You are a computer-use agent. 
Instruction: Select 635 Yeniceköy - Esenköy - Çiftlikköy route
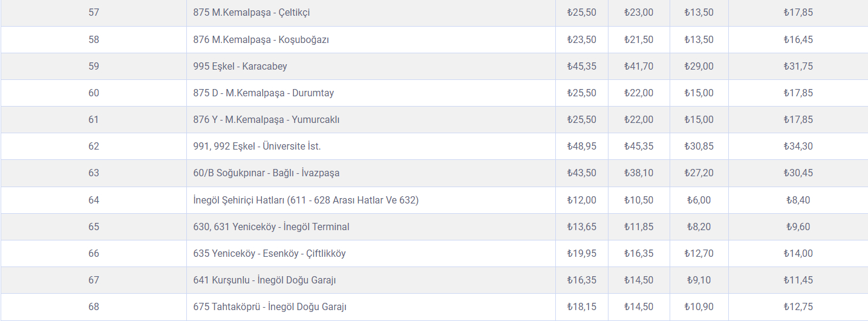point(269,253)
